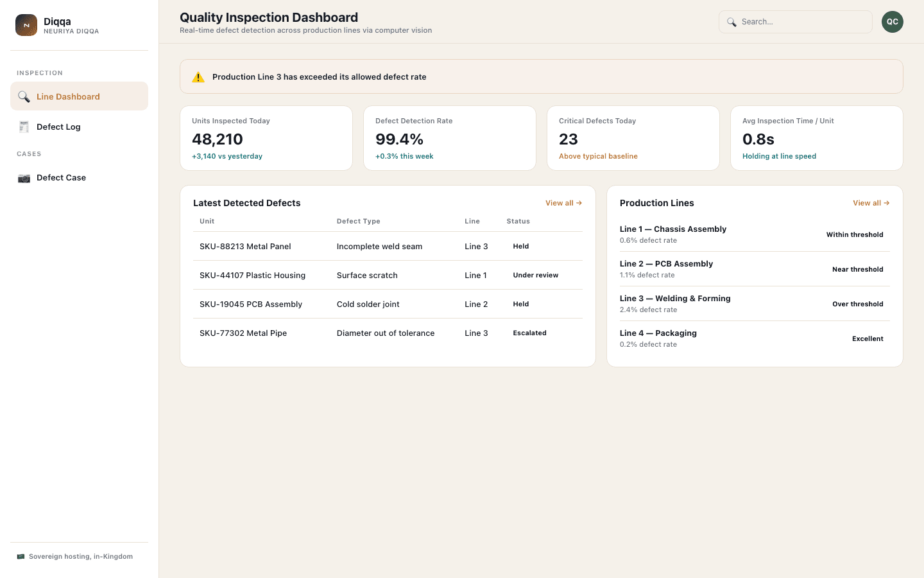The height and width of the screenshot is (578, 924).
Task: View all Latest Detected Defects
Action: [x=563, y=203]
